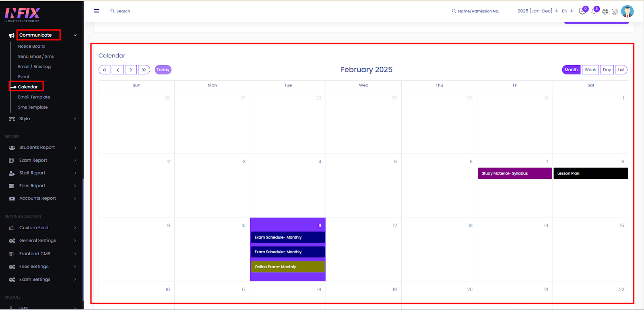Click the Today button
Viewport: 644px width, 310px height.
[163, 70]
